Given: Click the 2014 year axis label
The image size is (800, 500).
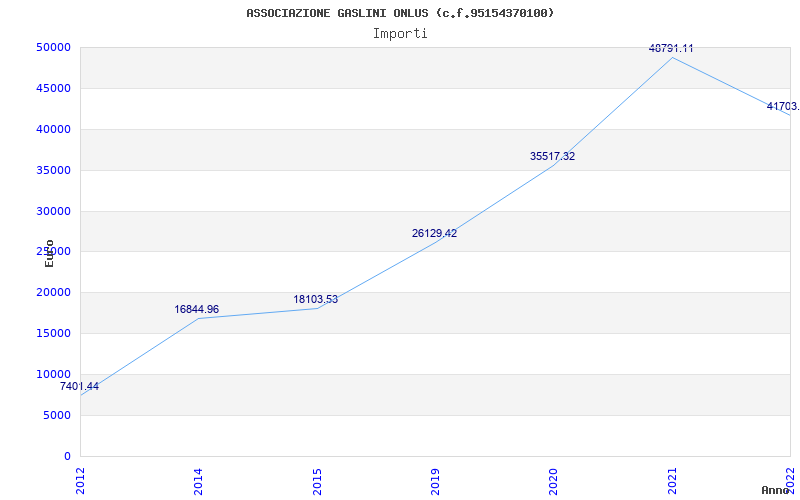Looking at the screenshot, I should click(x=199, y=479).
